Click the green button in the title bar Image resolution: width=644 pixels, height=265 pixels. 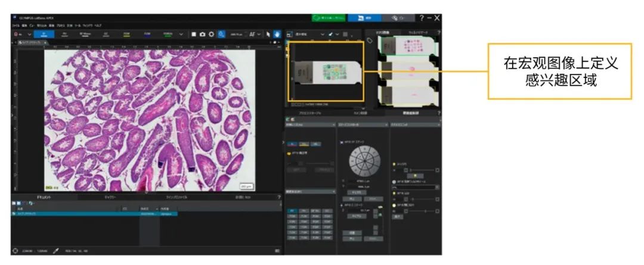[x=328, y=18]
